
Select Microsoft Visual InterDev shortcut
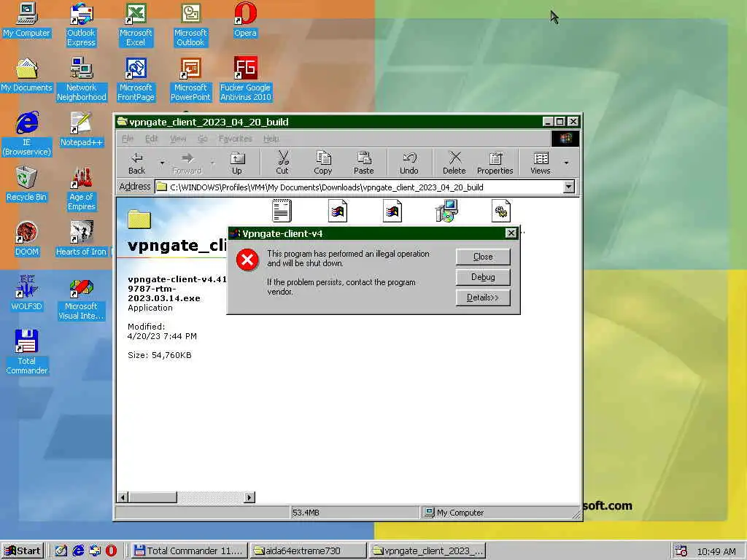(82, 298)
